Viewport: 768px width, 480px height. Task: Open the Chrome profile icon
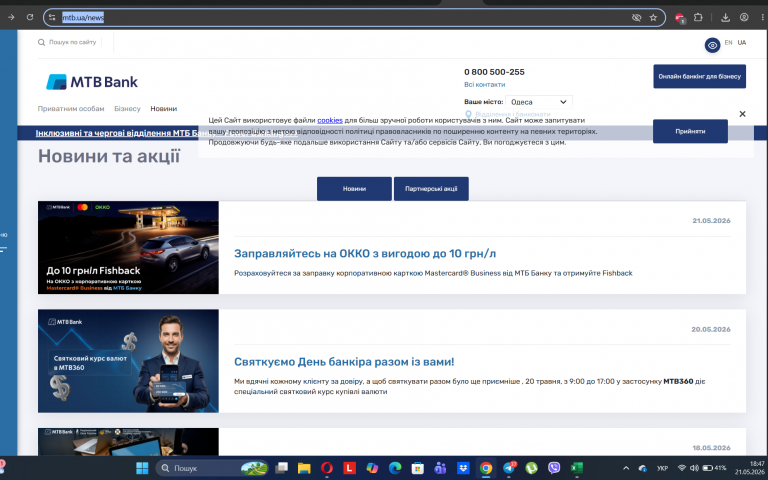744,17
